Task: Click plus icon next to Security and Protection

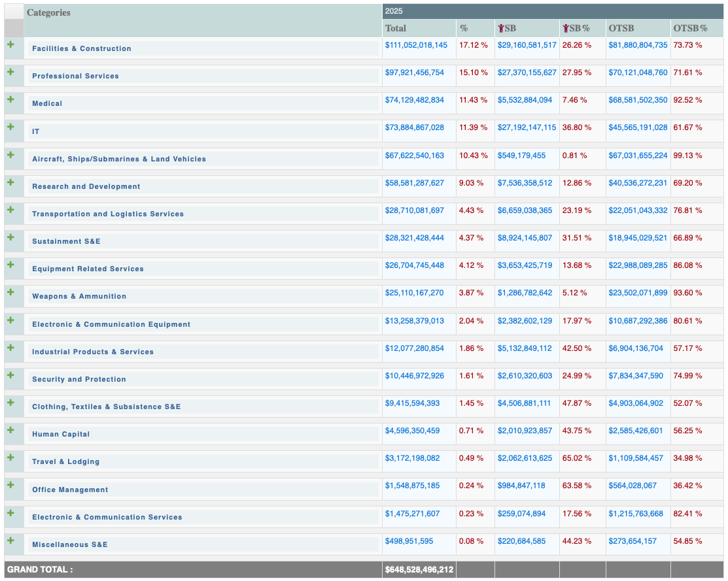Action: tap(10, 375)
